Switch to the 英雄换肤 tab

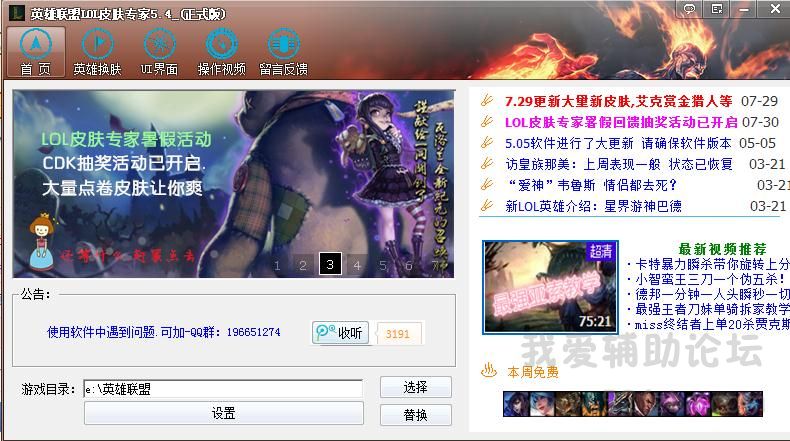pyautogui.click(x=97, y=52)
